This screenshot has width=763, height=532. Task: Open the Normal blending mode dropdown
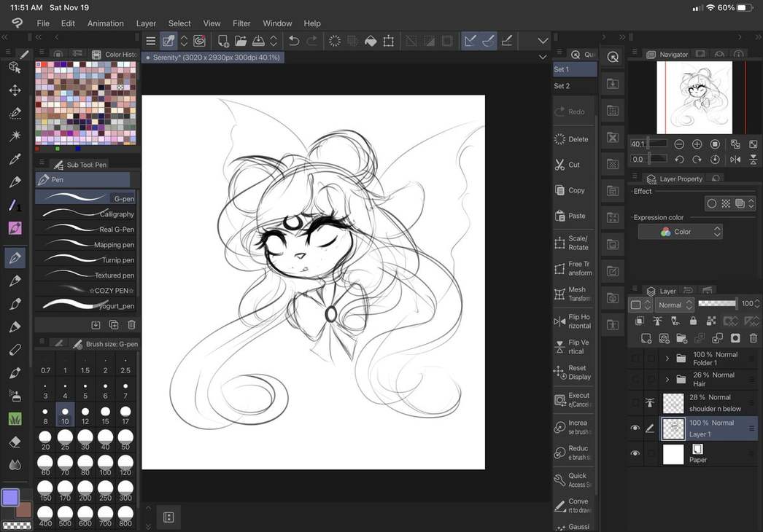(675, 305)
